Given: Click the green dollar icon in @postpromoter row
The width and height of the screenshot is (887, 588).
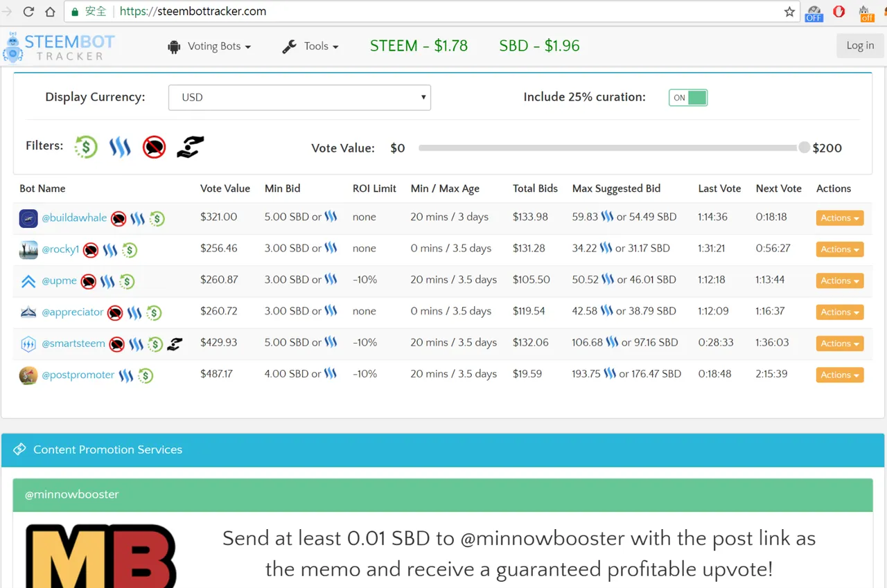Looking at the screenshot, I should coord(145,376).
